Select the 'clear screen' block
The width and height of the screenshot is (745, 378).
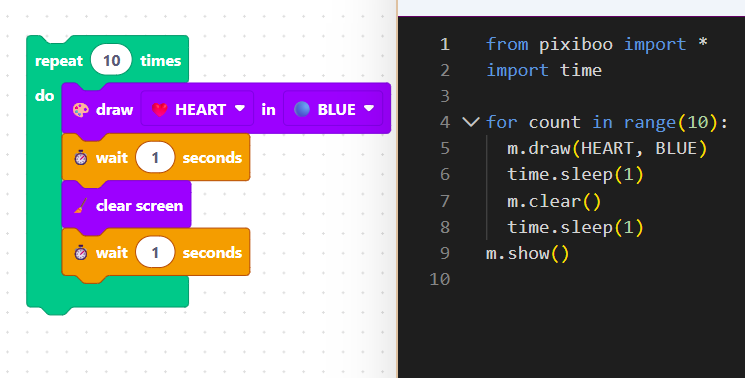point(127,206)
